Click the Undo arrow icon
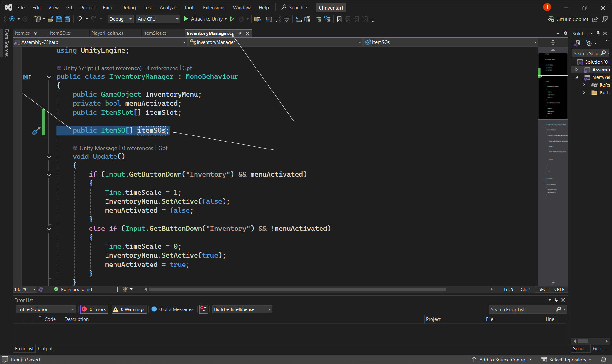The height and width of the screenshot is (364, 612). (x=79, y=19)
